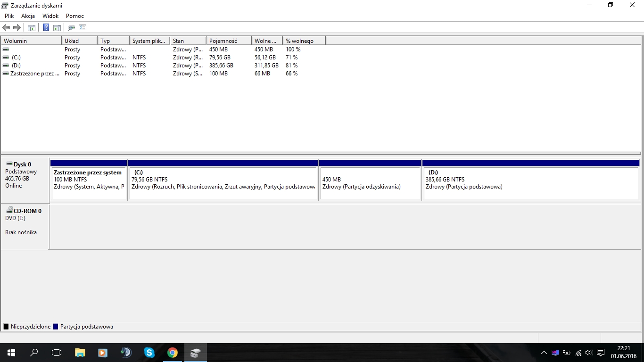
Task: Click the show/hide console tree icon
Action: 32,28
